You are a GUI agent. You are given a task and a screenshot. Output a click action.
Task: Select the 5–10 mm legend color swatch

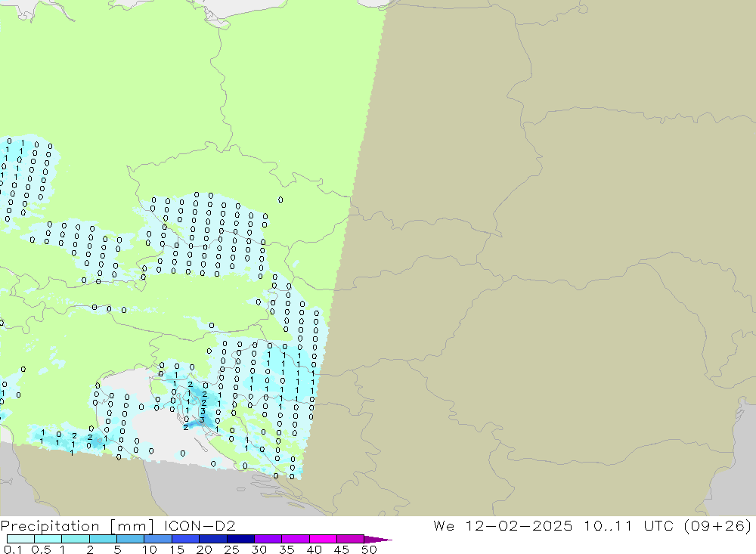click(130, 539)
